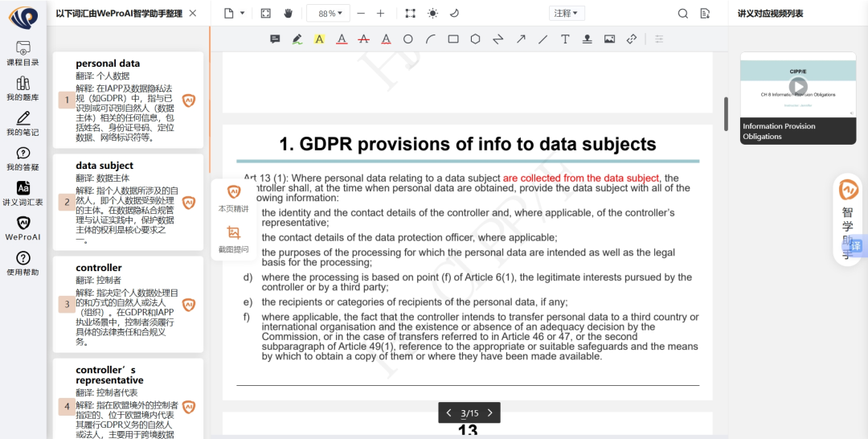The image size is (868, 439).
Task: Open 课程目录 in the left sidebar
Action: (x=23, y=53)
